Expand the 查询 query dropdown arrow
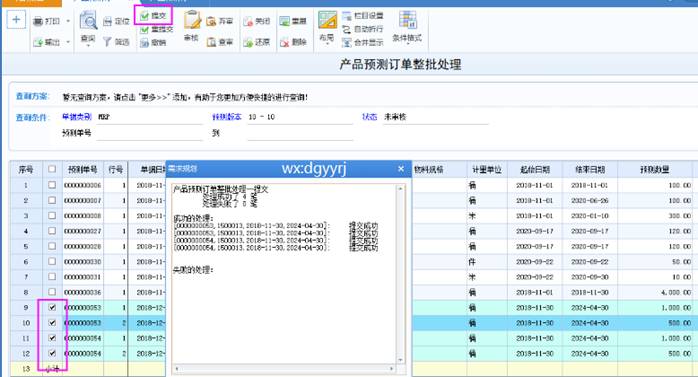 [88, 45]
